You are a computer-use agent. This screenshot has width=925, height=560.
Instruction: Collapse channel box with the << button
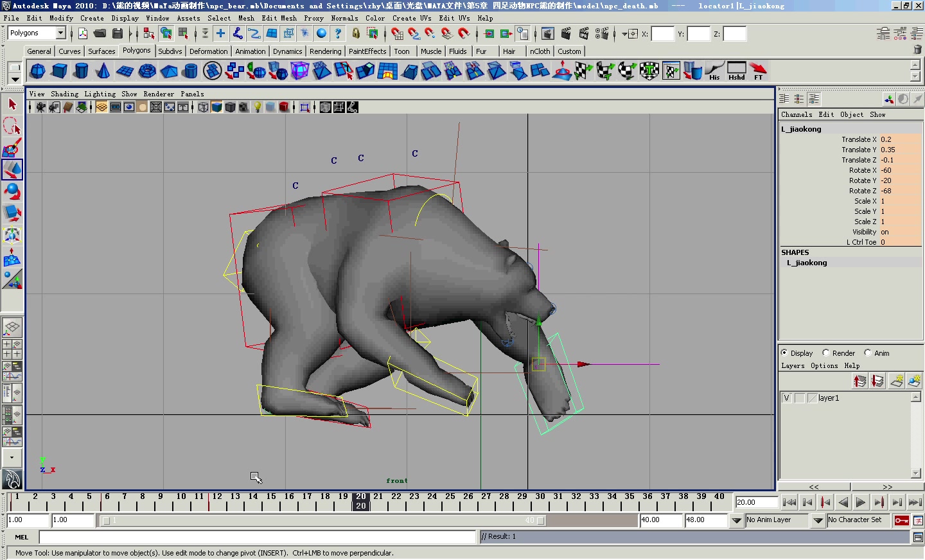(814, 487)
